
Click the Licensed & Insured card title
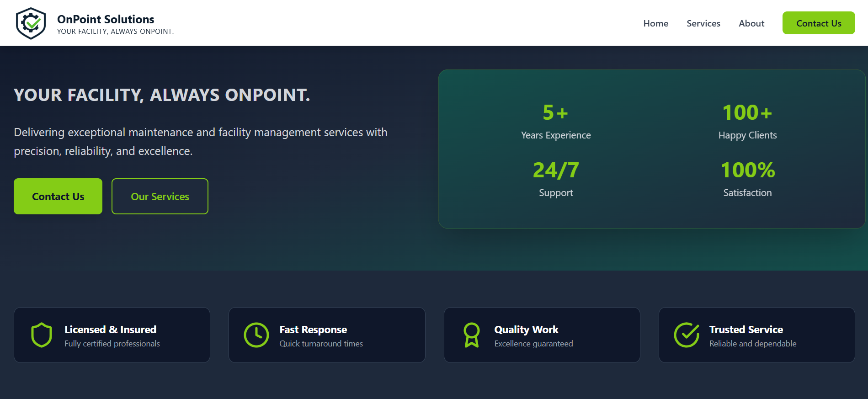pos(110,330)
